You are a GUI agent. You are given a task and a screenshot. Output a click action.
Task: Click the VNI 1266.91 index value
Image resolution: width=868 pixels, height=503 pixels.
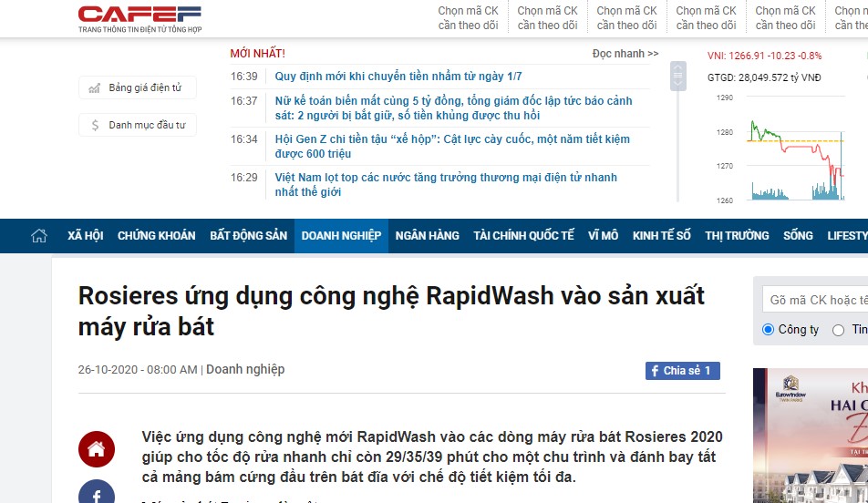coord(764,56)
